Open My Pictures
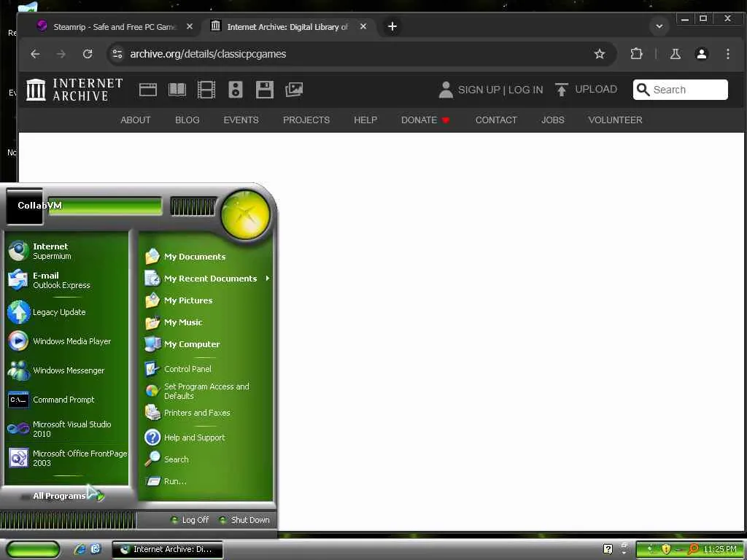 click(207, 300)
